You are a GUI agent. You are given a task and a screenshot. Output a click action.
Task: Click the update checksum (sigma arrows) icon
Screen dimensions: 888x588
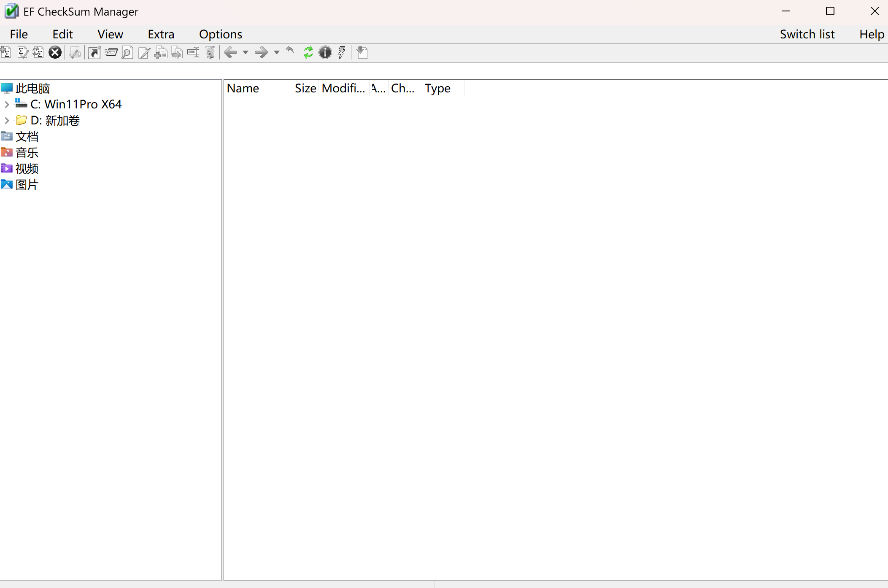pyautogui.click(x=38, y=52)
